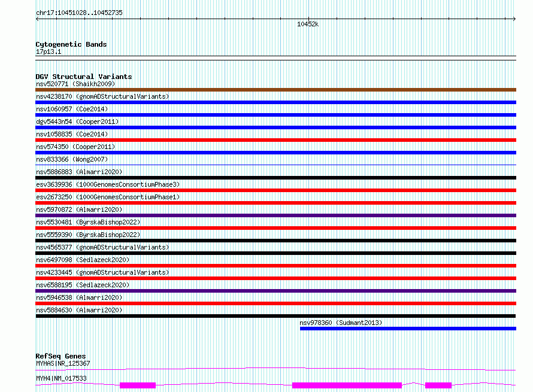Click the DGV Structural Variants track title
Image resolution: width=533 pixels, height=392 pixels.
(x=84, y=77)
